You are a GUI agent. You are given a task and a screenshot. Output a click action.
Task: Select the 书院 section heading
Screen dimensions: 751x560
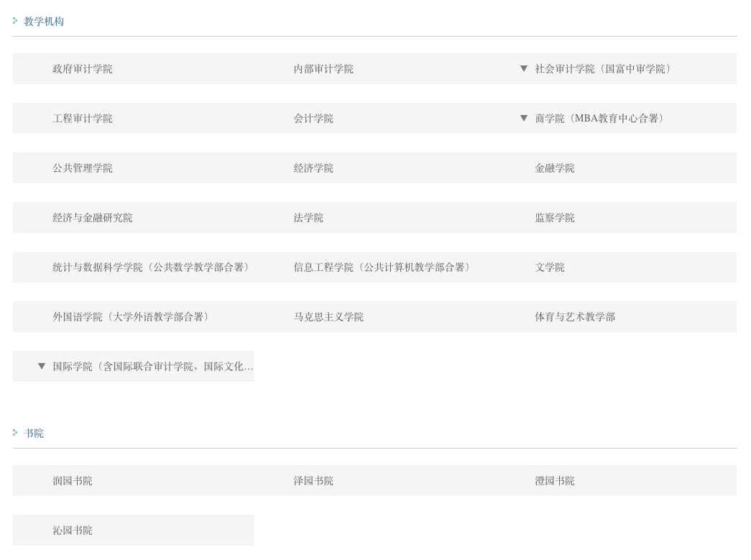[34, 433]
